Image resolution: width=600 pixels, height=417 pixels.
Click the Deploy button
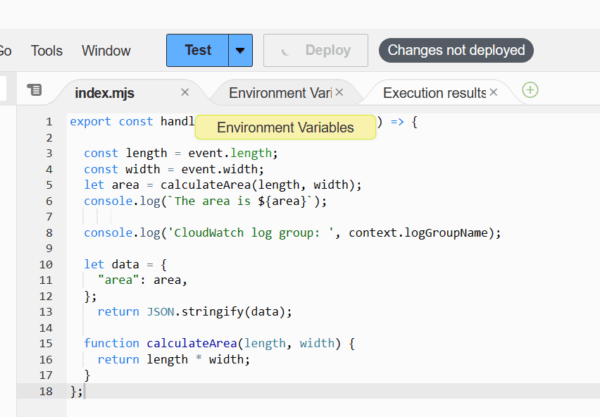[316, 50]
